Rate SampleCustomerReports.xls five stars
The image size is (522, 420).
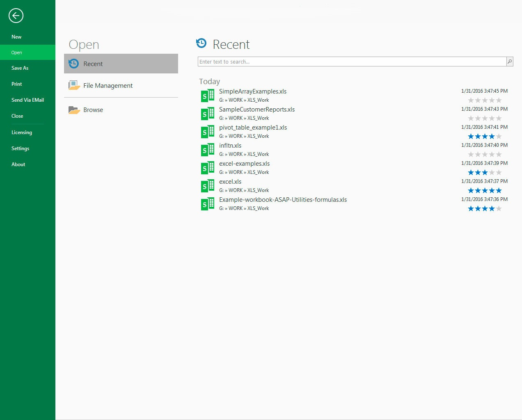click(499, 119)
